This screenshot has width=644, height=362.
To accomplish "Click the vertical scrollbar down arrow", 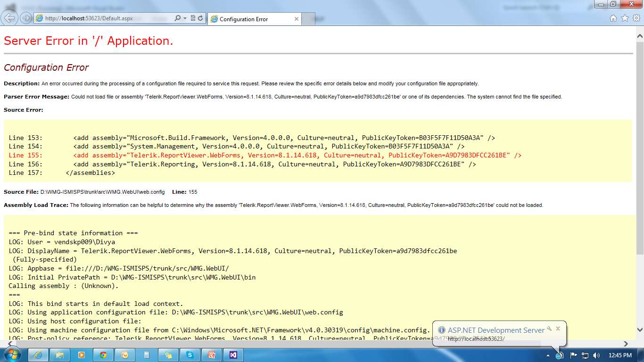I will point(640,330).
